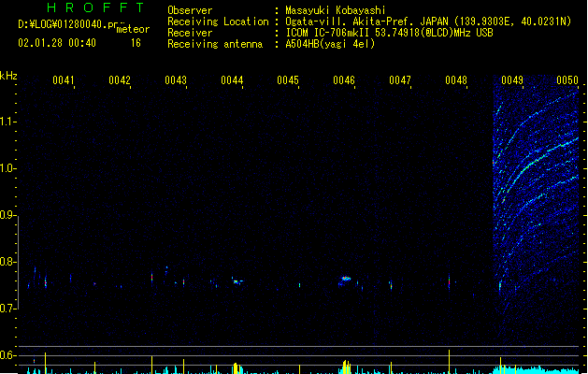The image size is (588, 374).
Task: Click the observer name Masayuki Kobayashi
Action: click(x=336, y=10)
